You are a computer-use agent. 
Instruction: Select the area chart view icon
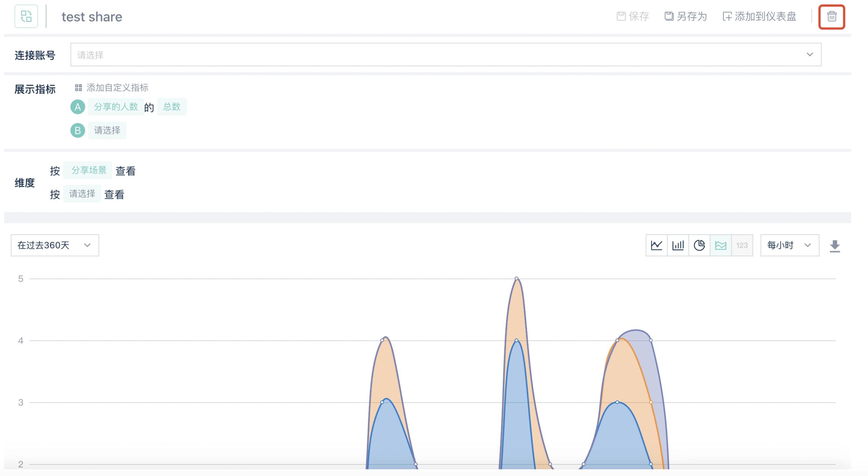point(721,245)
